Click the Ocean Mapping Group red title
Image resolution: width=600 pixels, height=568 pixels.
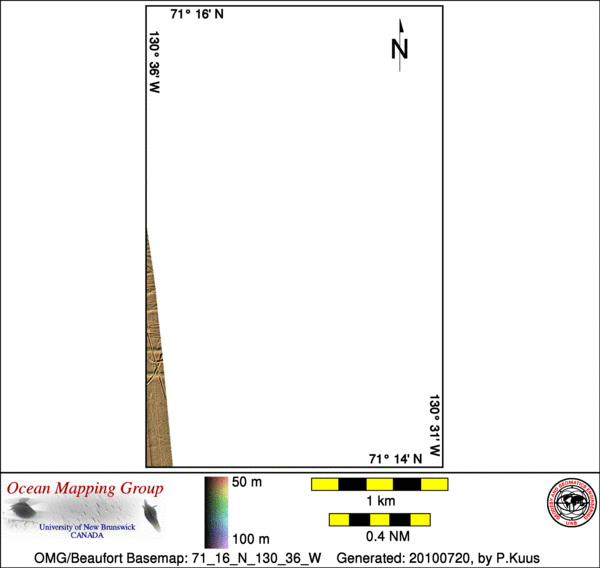[x=85, y=489]
